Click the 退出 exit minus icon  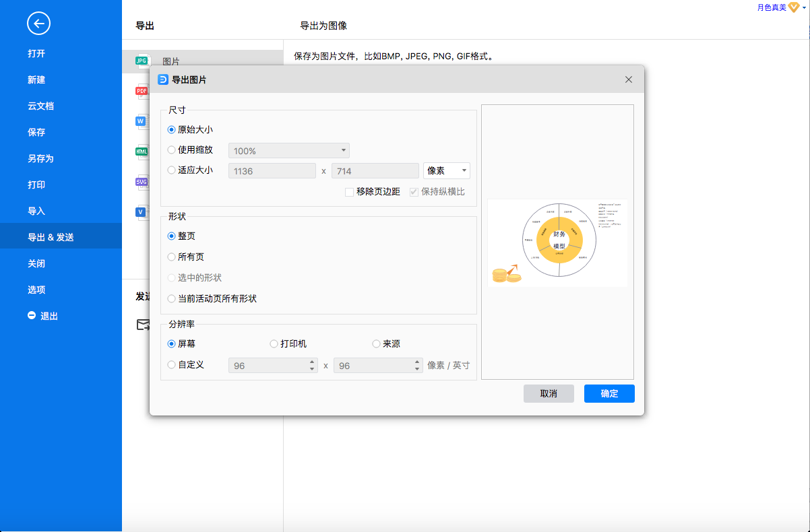coord(32,315)
